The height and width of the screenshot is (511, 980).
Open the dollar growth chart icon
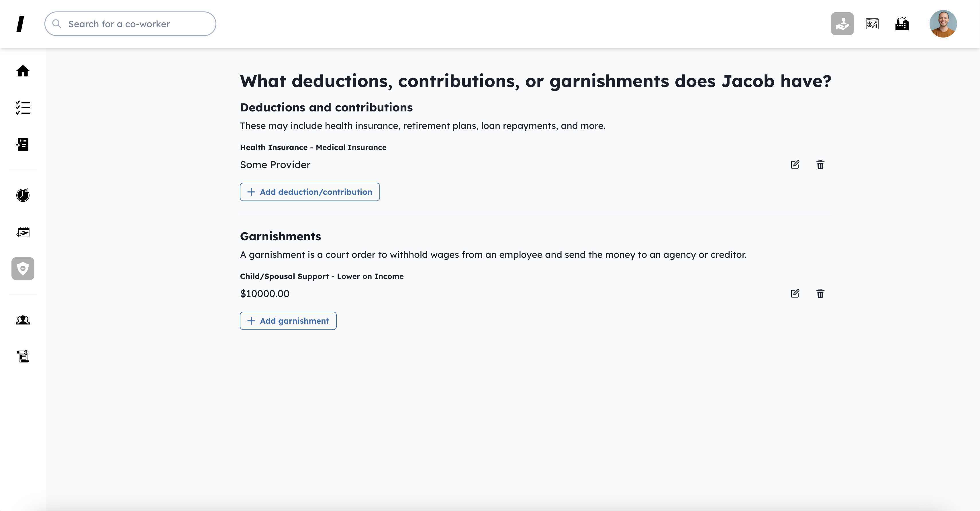pyautogui.click(x=872, y=24)
